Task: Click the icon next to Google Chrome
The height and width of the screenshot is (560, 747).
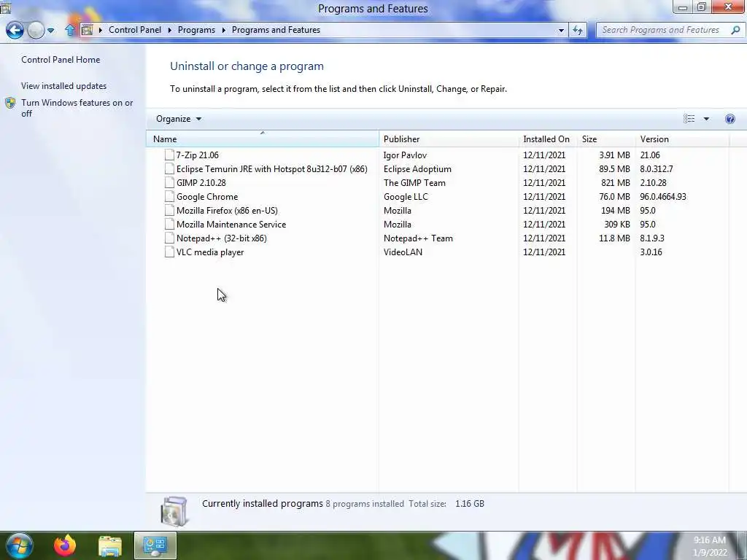Action: click(x=169, y=196)
